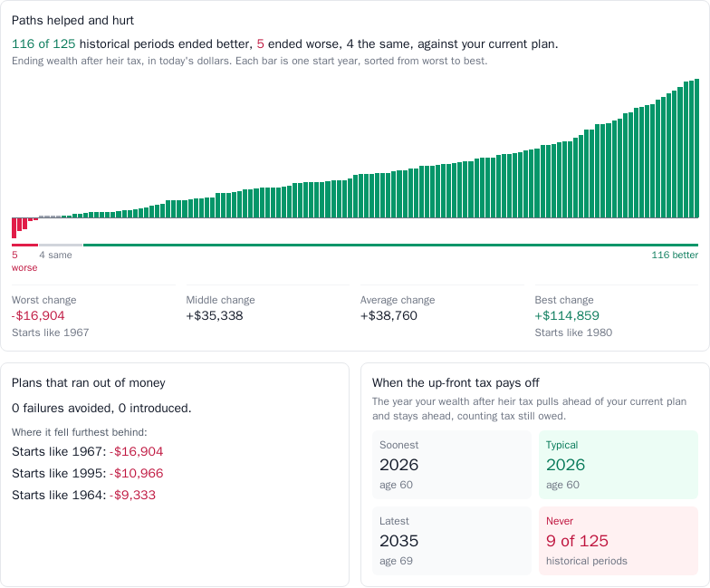Click the '116 better' label
710x588 pixels.
(675, 255)
